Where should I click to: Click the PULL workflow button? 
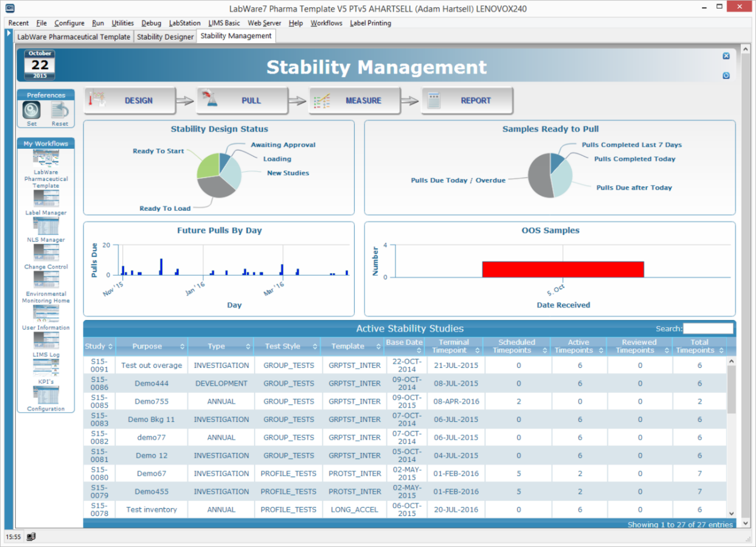242,101
